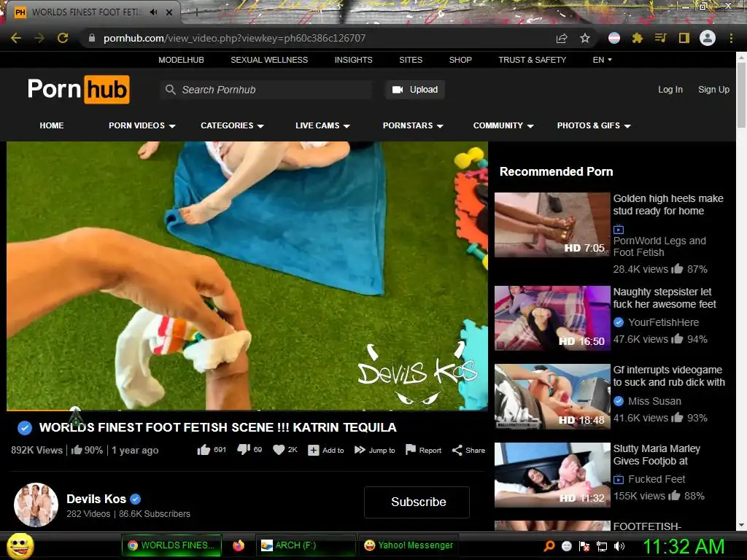747x560 pixels.
Task: Click the Upload button
Action: point(415,90)
